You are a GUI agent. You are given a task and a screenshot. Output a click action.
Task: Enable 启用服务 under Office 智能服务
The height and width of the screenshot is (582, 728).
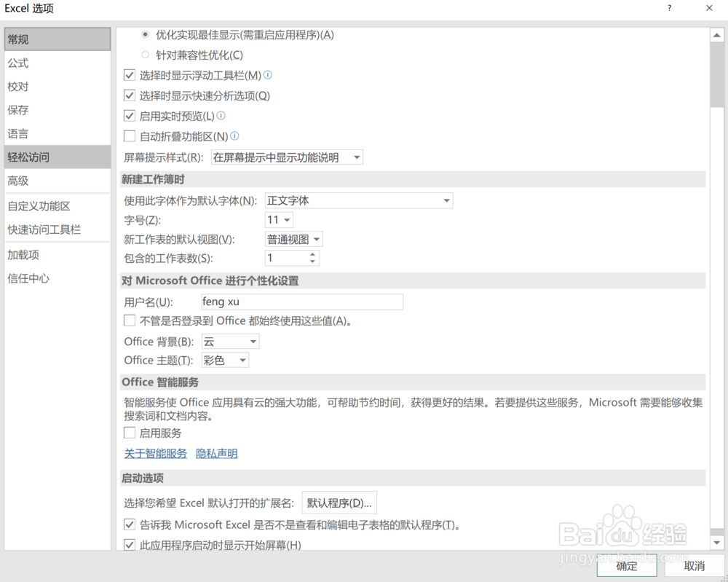(x=129, y=433)
